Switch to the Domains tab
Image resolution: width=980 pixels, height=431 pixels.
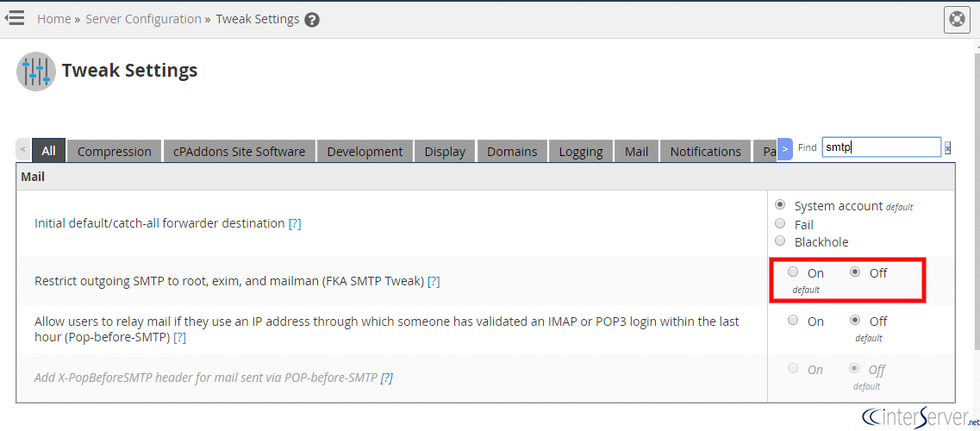pos(513,151)
